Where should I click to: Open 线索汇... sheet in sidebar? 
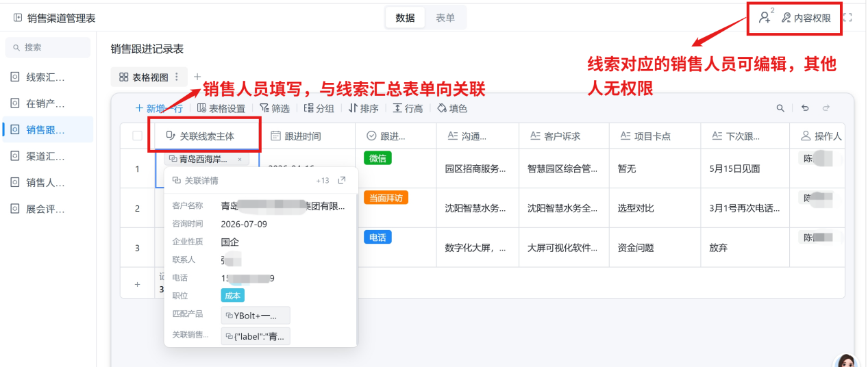(x=48, y=77)
